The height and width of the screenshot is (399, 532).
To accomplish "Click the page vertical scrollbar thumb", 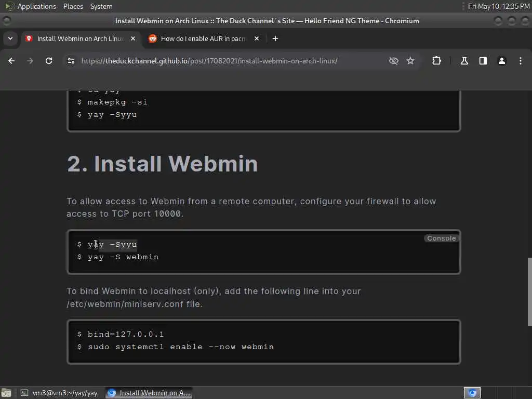I will 529,292.
